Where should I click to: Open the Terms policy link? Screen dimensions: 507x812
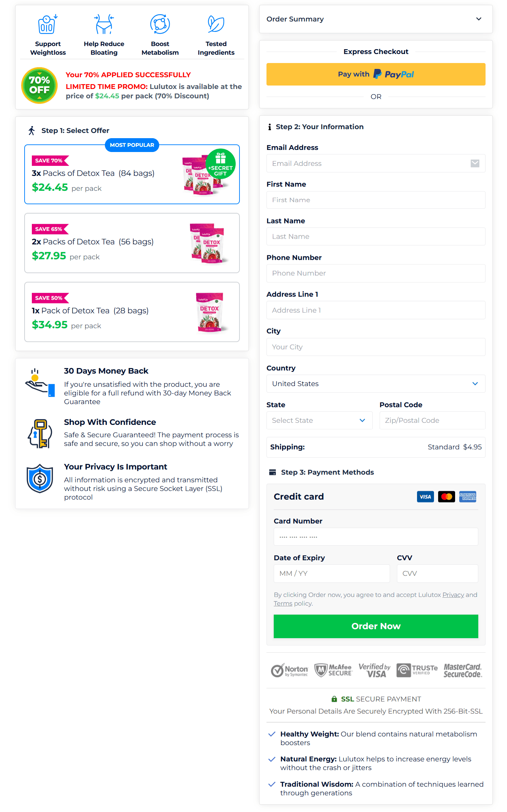pyautogui.click(x=283, y=604)
